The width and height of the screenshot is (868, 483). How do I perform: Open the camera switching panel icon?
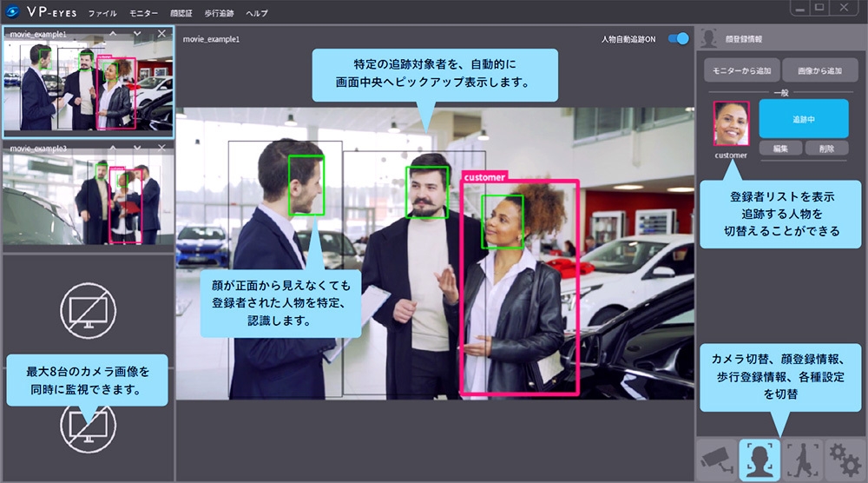tap(716, 460)
